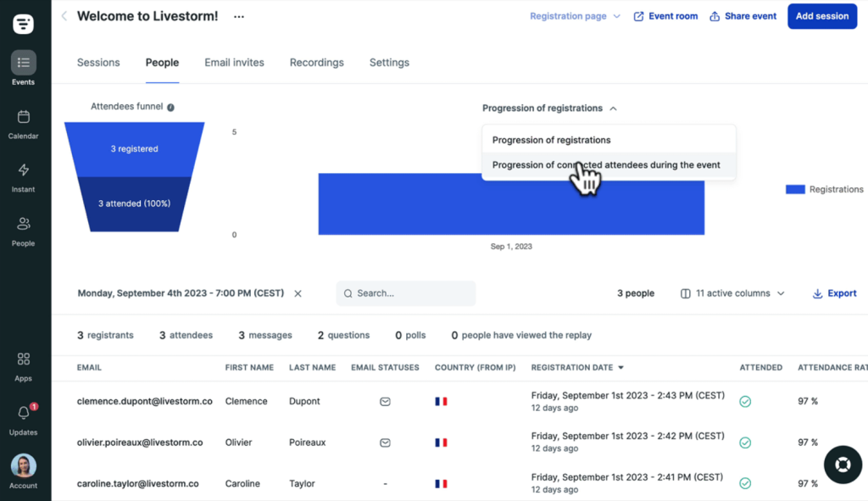Switch to the Email invites tab
868x501 pixels.
[x=234, y=63]
